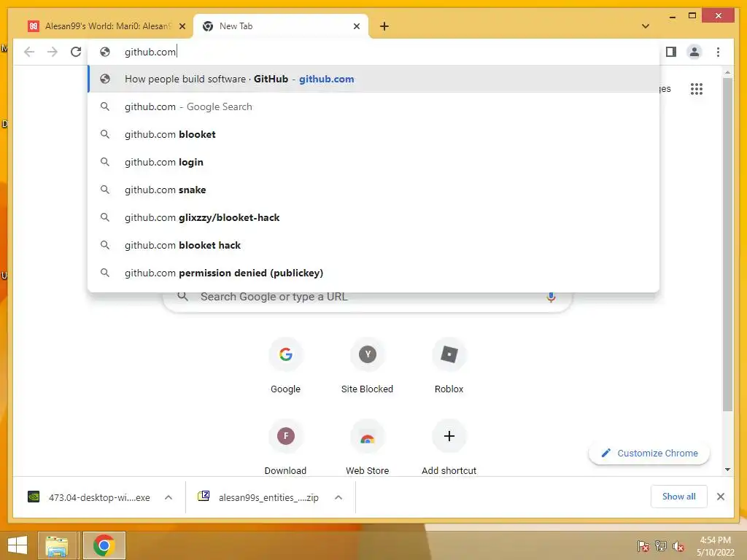Choose the permission denied (publickey) suggestion
The width and height of the screenshot is (747, 560).
(x=374, y=273)
